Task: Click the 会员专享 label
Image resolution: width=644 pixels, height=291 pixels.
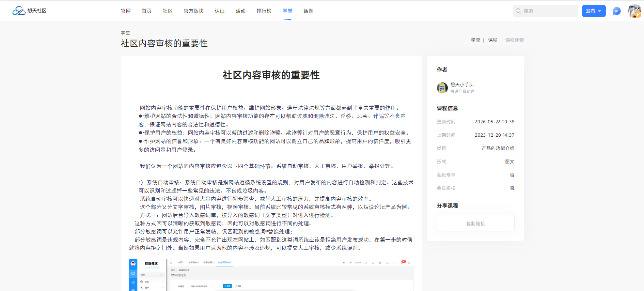Action: [x=446, y=175]
